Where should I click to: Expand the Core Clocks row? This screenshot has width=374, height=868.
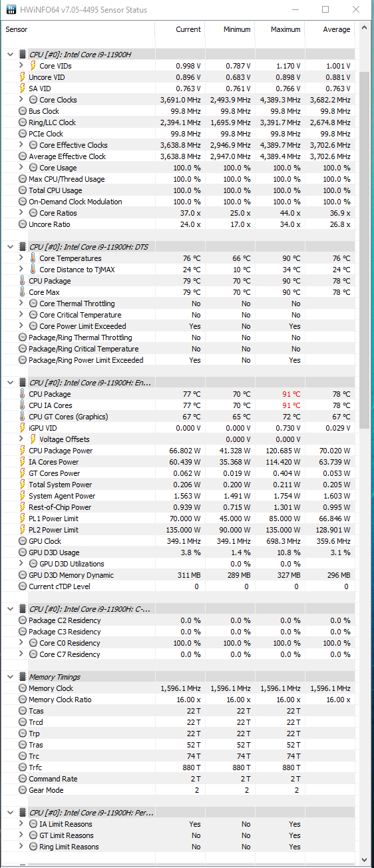(21, 100)
